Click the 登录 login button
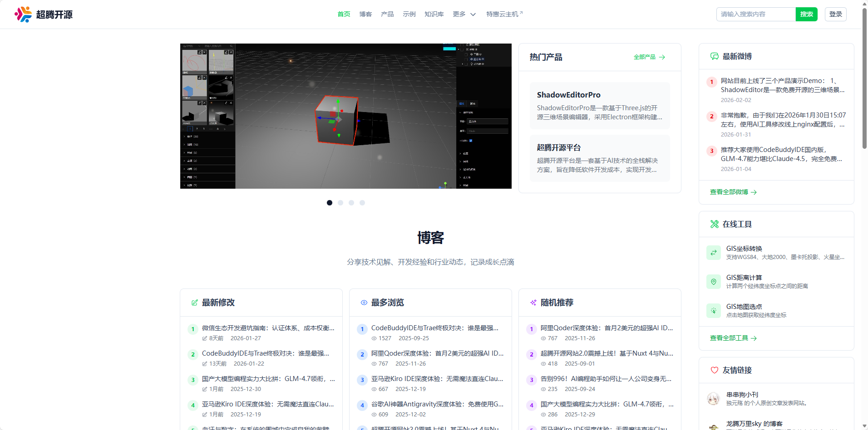Viewport: 868px width, 430px height. point(835,14)
